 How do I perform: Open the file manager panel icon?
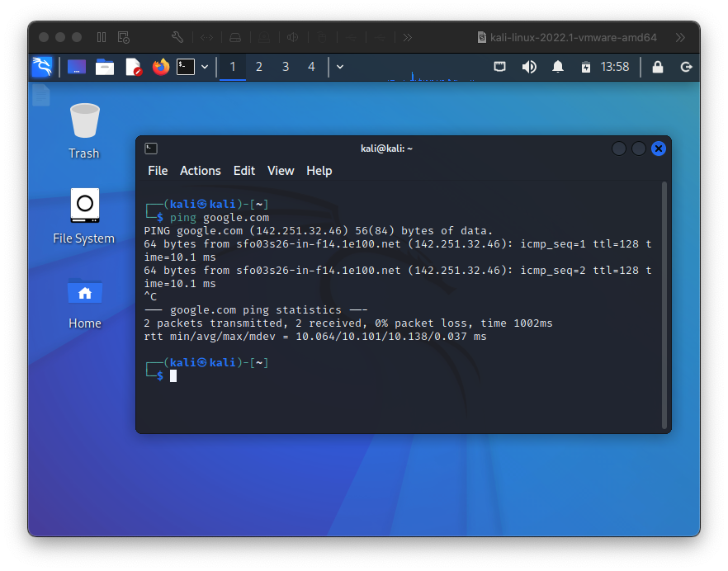click(105, 67)
